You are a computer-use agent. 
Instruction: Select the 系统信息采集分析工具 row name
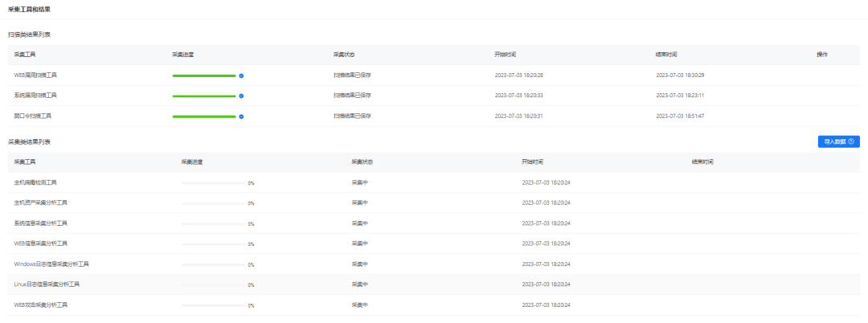pyautogui.click(x=40, y=223)
